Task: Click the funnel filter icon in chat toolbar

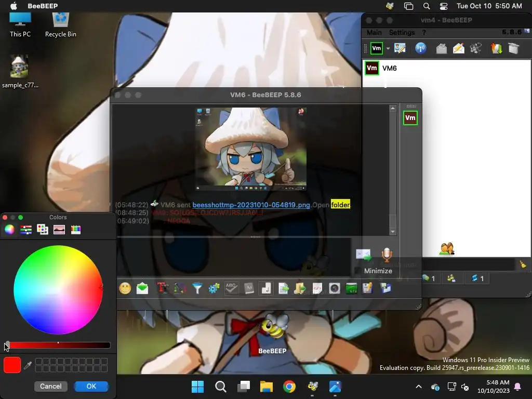Action: 197,288
